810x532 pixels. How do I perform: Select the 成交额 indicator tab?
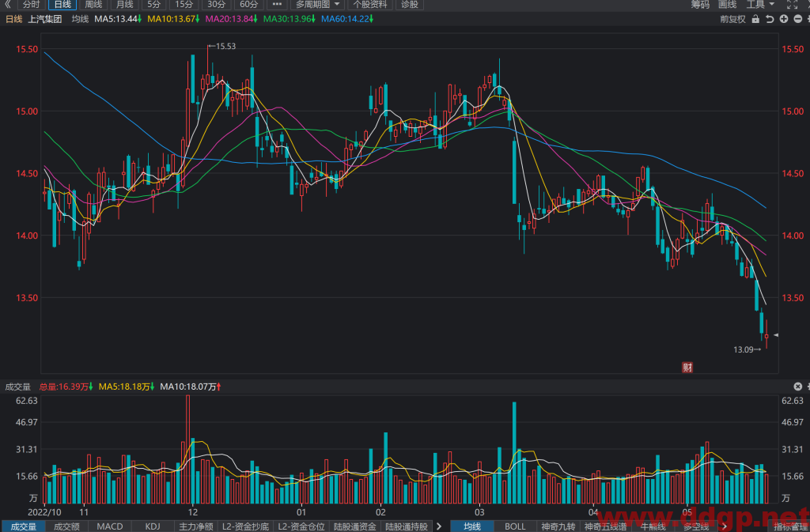[66, 526]
